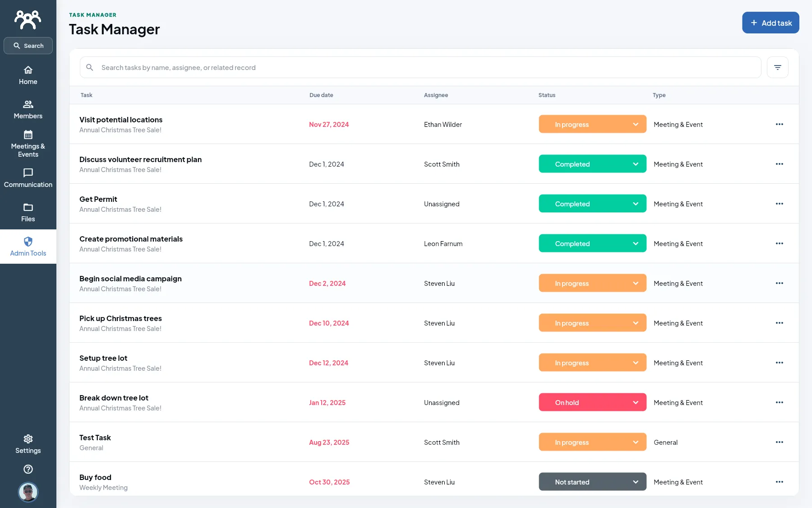Open more options for Get Permit task
Viewport: 812px width, 508px height.
click(779, 204)
